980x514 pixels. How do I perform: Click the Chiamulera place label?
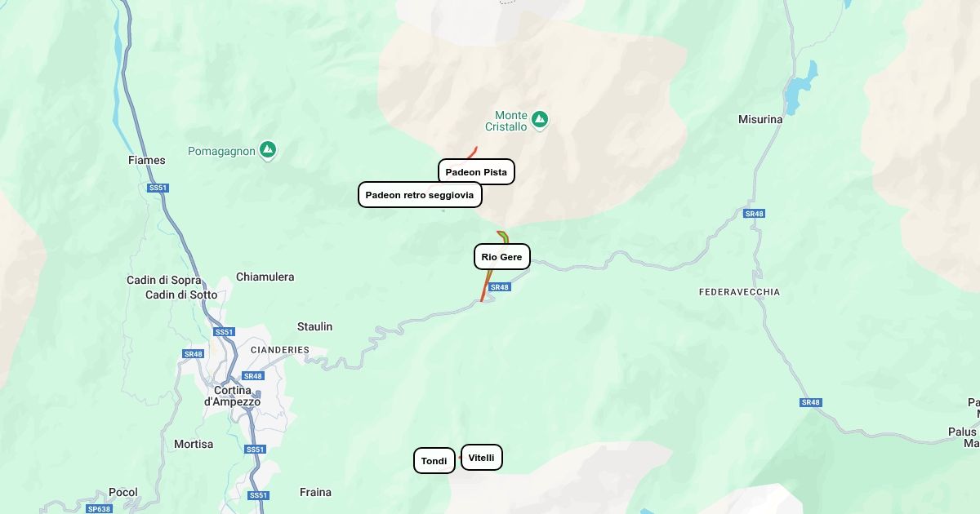click(x=265, y=277)
